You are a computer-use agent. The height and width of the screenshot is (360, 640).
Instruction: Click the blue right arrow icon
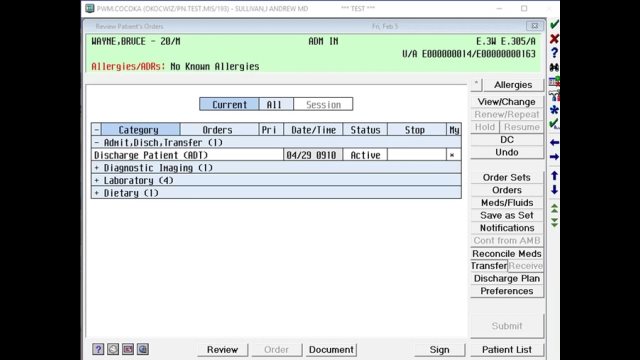tap(554, 157)
